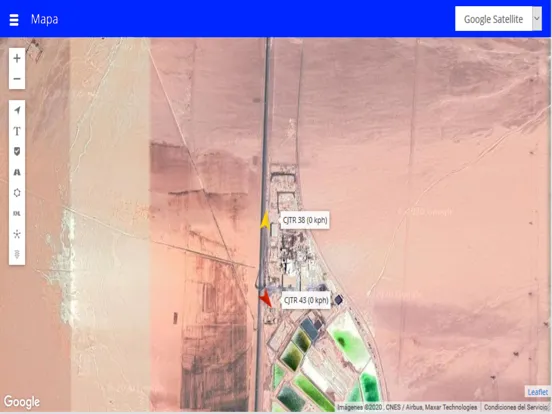Select the polygon draw tool
Screen dimensions: 552x414
pos(17,193)
